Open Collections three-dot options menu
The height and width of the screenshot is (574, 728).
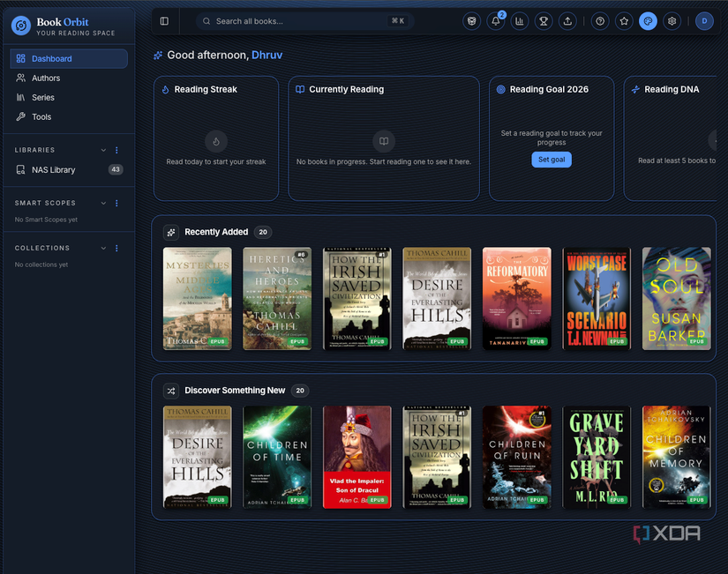pyautogui.click(x=116, y=248)
